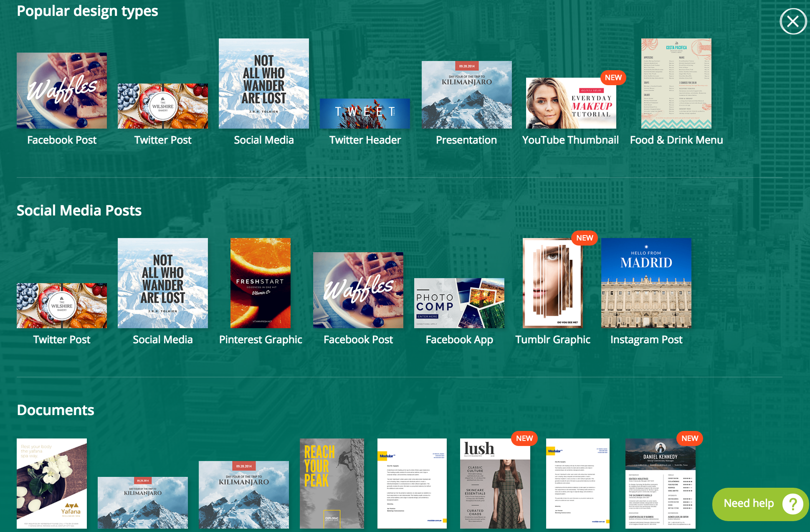Click the Facebook App label
The image size is (810, 532).
click(x=459, y=339)
